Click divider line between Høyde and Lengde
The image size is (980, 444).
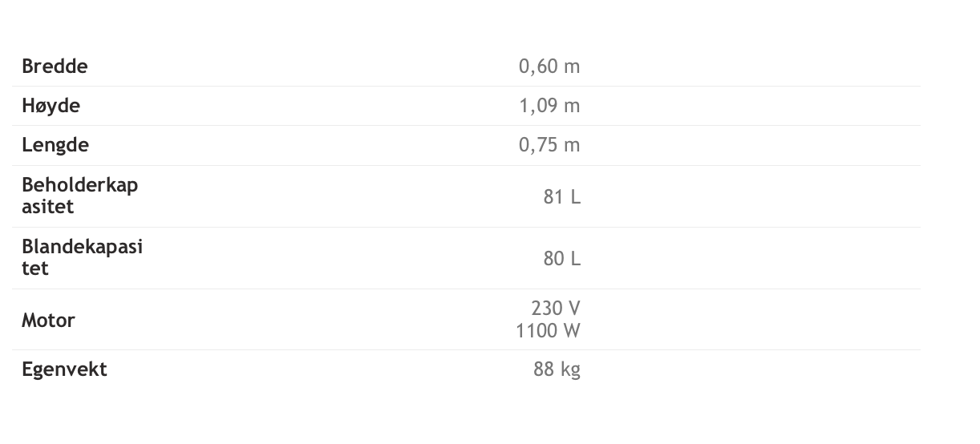coord(465,125)
